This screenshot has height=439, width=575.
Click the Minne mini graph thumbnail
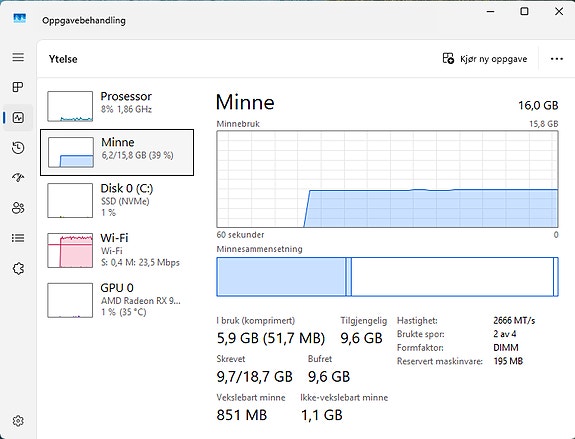[71, 152]
